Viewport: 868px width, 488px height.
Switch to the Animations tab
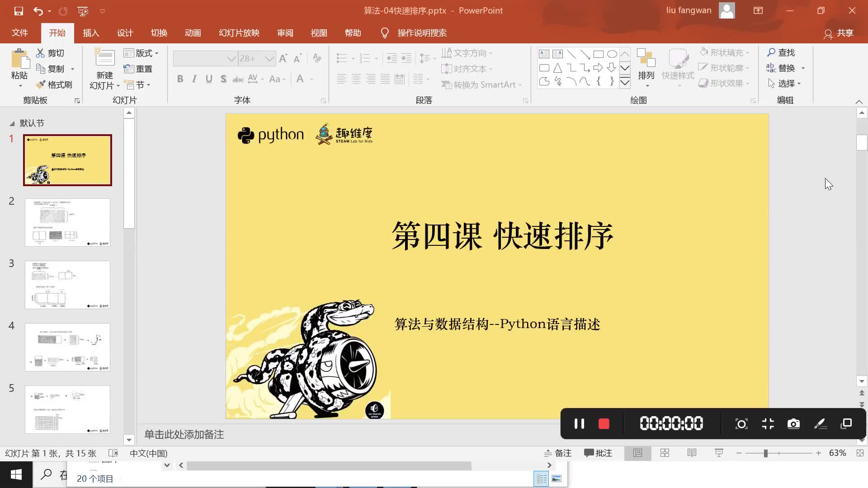click(193, 33)
